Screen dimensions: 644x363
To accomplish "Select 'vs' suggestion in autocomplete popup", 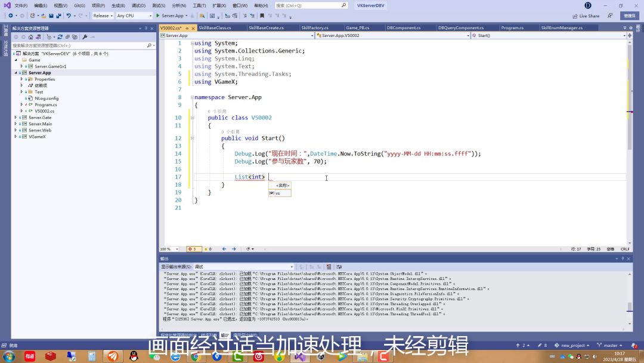I will [x=279, y=193].
